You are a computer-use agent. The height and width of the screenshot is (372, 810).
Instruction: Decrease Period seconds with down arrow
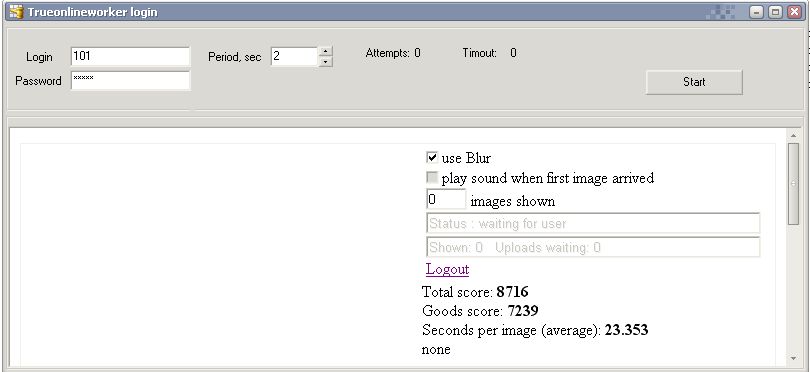pyautogui.click(x=325, y=61)
